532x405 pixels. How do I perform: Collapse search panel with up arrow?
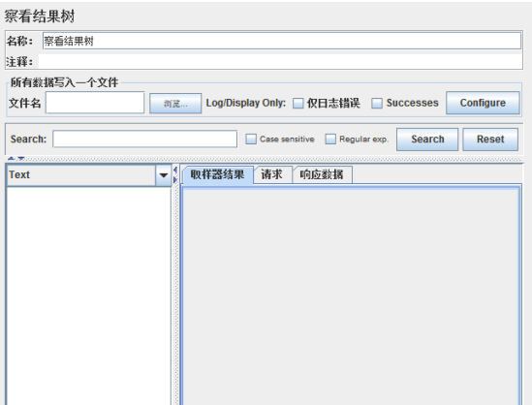[x=12, y=158]
